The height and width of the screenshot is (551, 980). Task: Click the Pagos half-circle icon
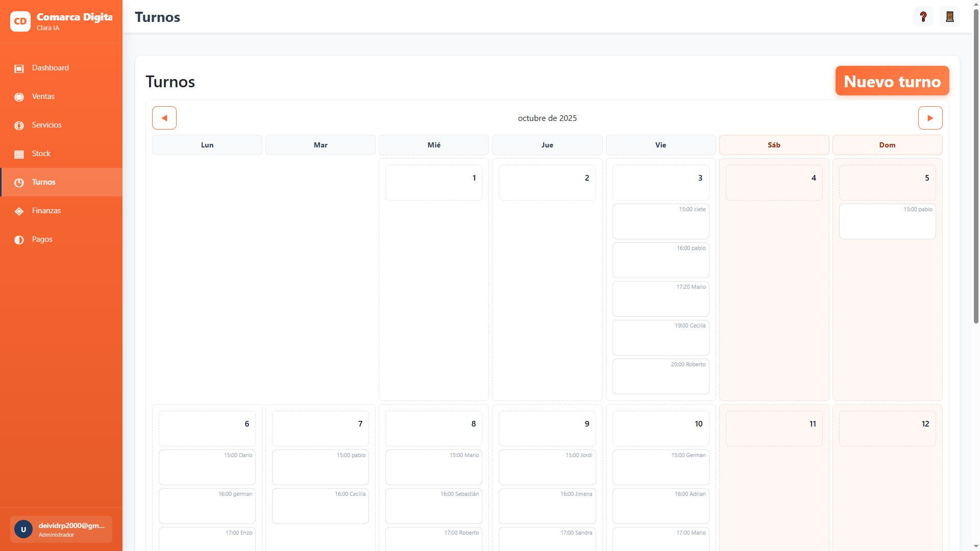coord(19,240)
